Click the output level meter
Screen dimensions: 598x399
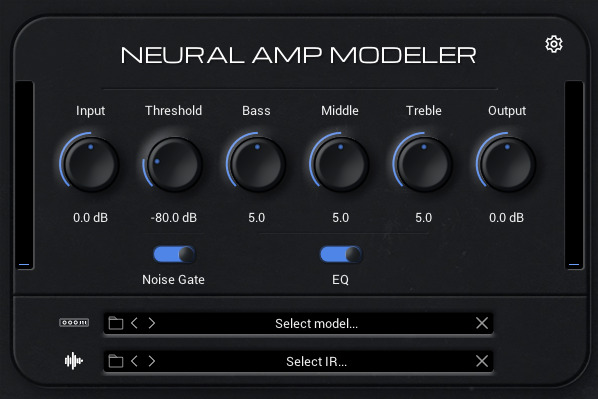[x=574, y=175]
